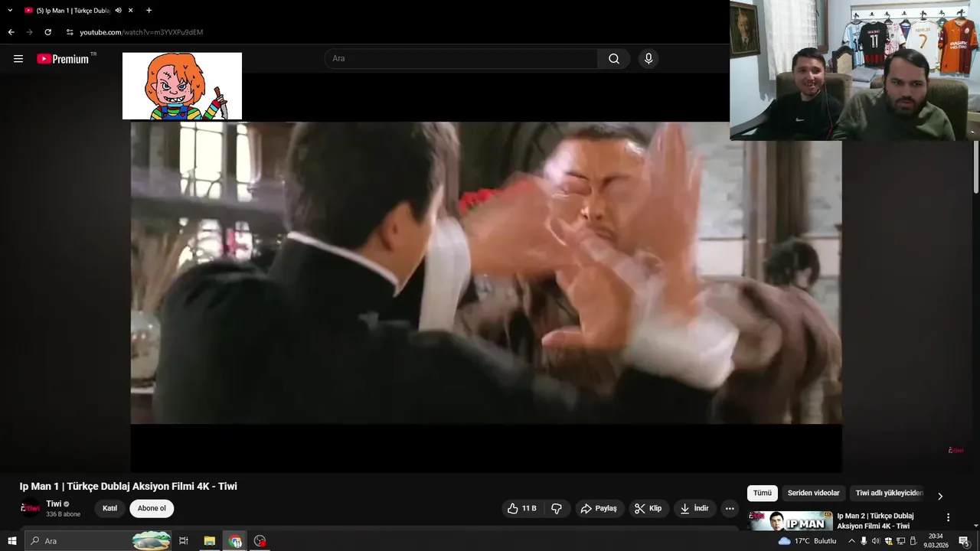The height and width of the screenshot is (551, 980).
Task: Open the notification center icon
Action: pos(964,541)
